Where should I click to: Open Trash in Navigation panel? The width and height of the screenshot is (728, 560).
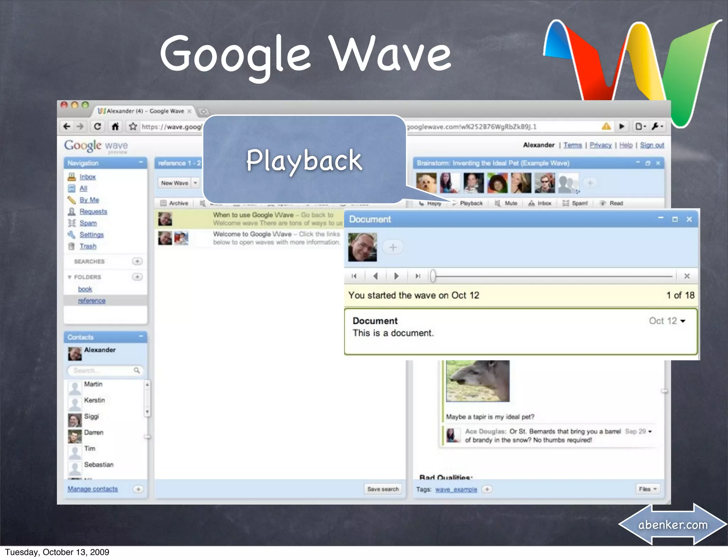tap(88, 246)
